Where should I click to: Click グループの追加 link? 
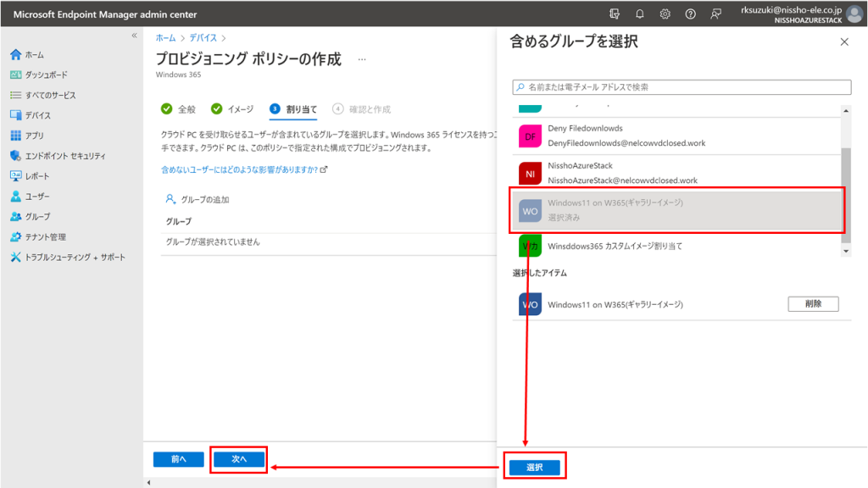(x=198, y=199)
